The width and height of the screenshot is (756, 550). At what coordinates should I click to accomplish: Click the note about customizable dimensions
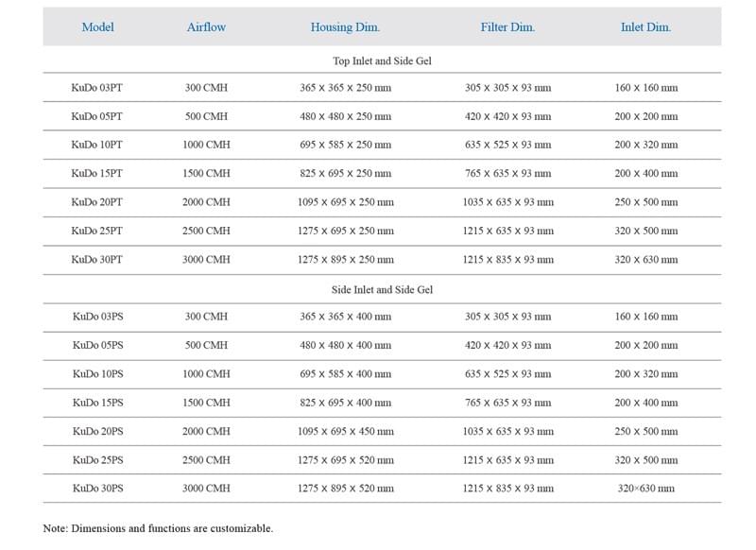[158, 528]
